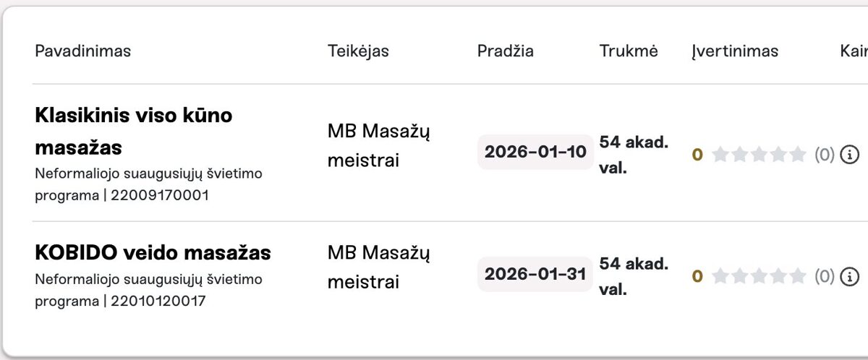868x360 pixels.
Task: Click third rating star in Klasikinis row
Action: (759, 154)
